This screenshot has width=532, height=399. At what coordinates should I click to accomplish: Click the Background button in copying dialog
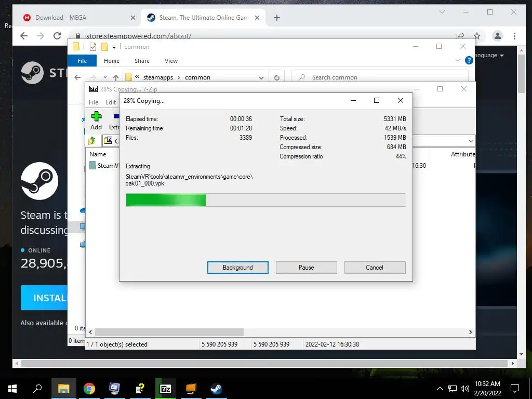pos(237,268)
